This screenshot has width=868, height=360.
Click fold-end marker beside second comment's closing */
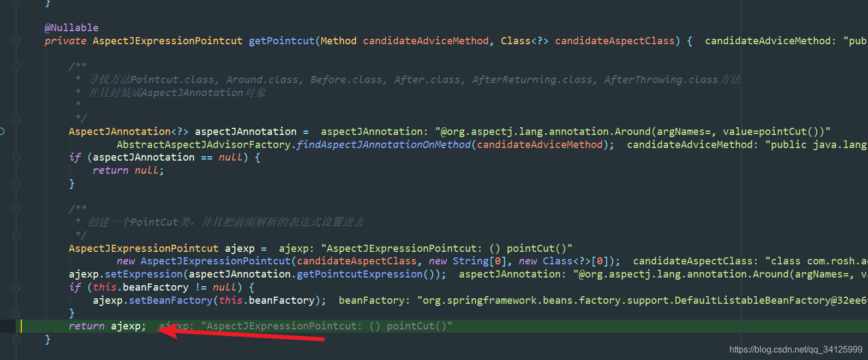(16, 235)
